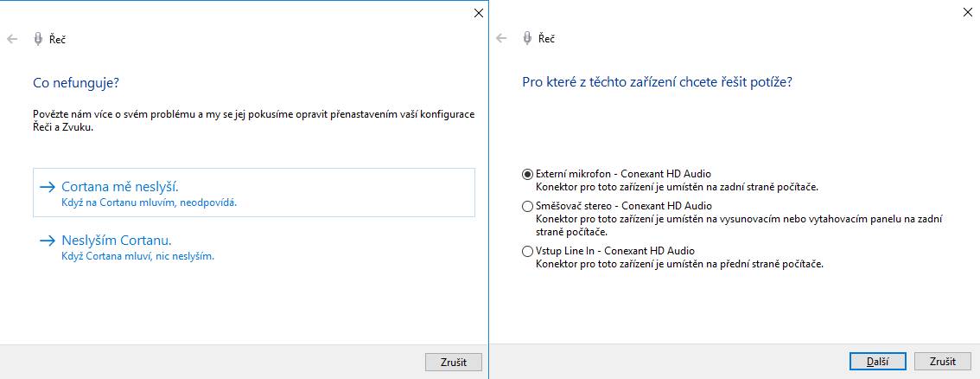Click arrow icon beside Neslyším Cortanu
The width and height of the screenshot is (980, 379).
(x=47, y=241)
